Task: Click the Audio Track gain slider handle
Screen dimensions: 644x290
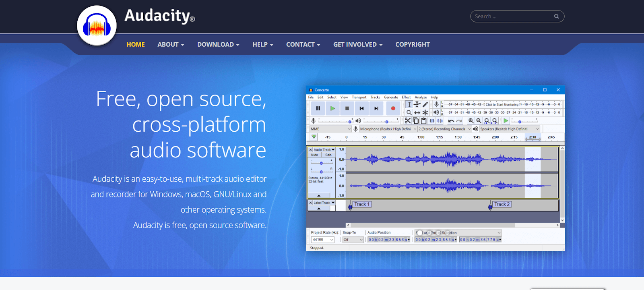Action: click(321, 163)
